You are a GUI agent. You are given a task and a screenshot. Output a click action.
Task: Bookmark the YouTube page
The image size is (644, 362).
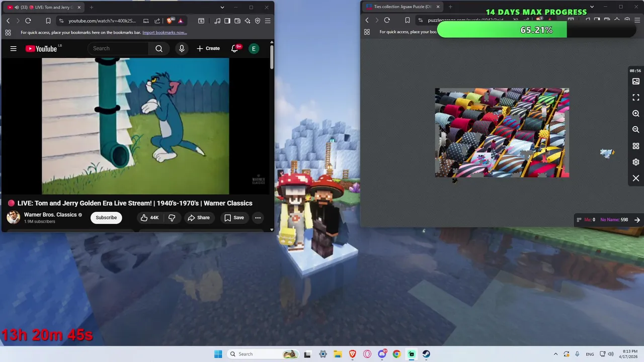[x=48, y=21]
